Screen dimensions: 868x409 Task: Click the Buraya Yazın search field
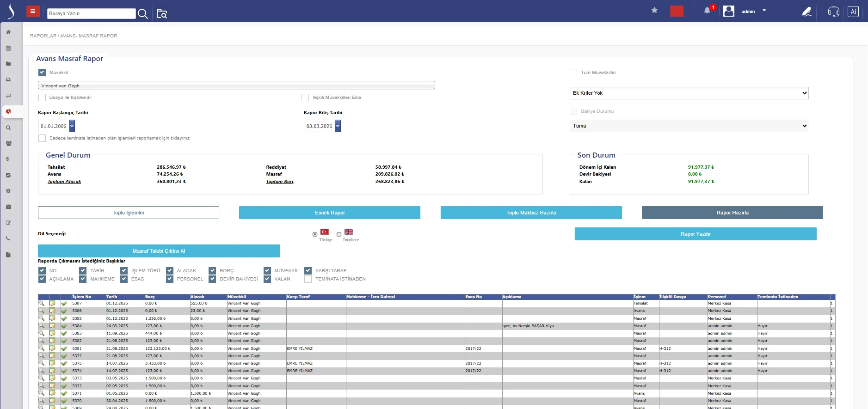[91, 14]
